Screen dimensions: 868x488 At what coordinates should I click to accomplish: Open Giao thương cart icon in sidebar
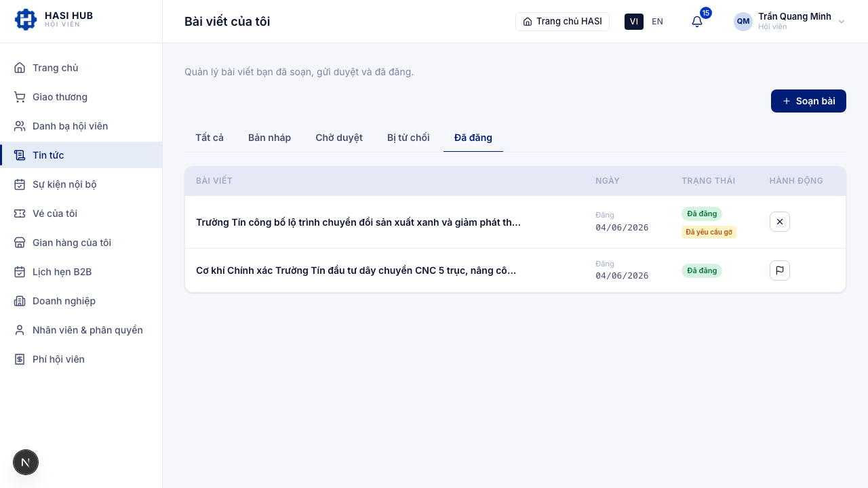(x=20, y=97)
